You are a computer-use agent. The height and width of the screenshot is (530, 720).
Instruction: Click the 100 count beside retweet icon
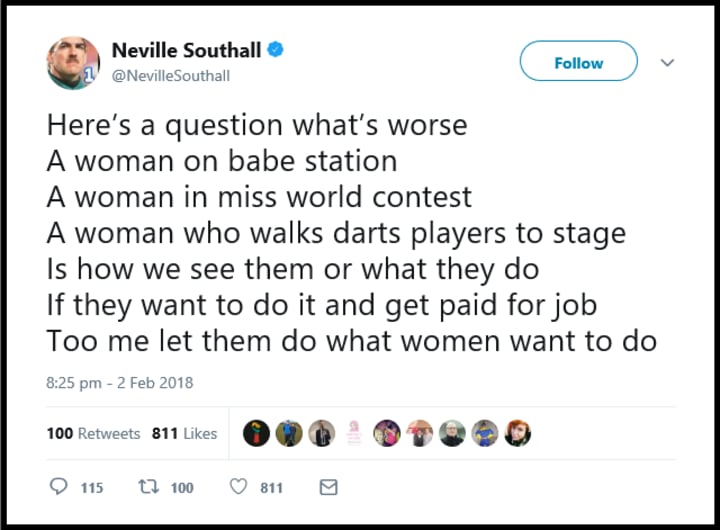[x=181, y=487]
